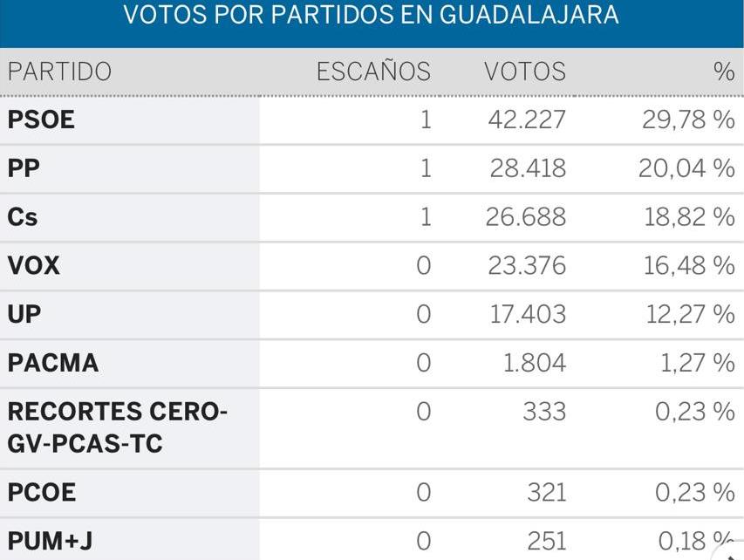744x560 pixels.
Task: Click the % column header
Action: pos(724,72)
